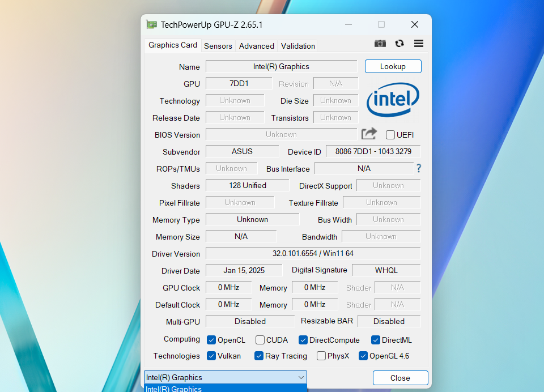Toggle the UEFI checkbox
This screenshot has height=392, width=544.
click(390, 135)
